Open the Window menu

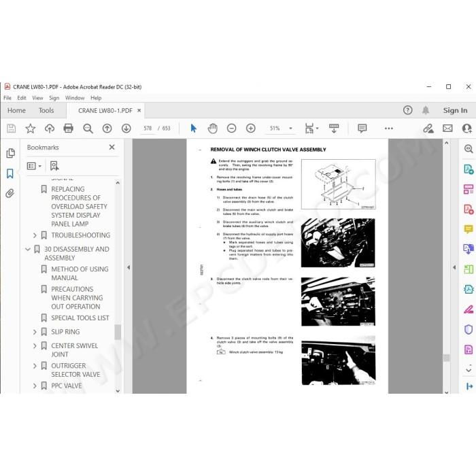(75, 98)
